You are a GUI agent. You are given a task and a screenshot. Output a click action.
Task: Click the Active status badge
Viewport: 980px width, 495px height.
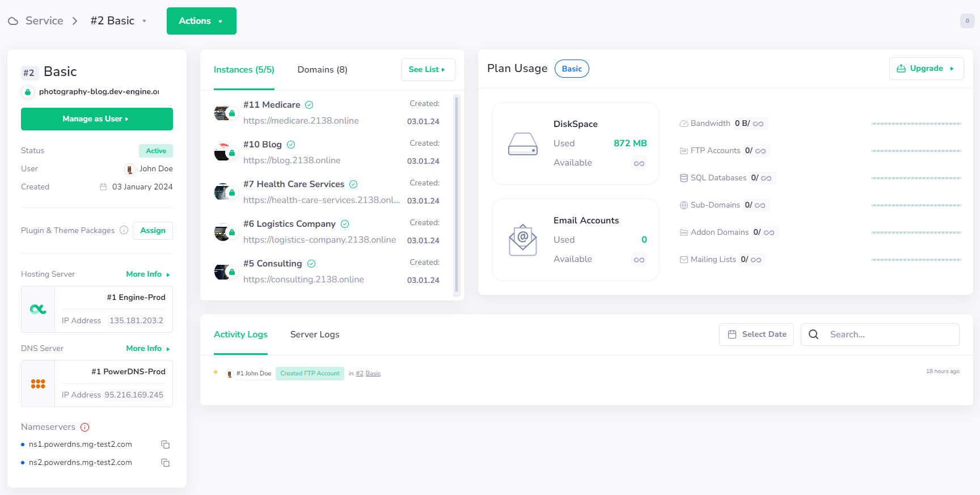(x=156, y=151)
